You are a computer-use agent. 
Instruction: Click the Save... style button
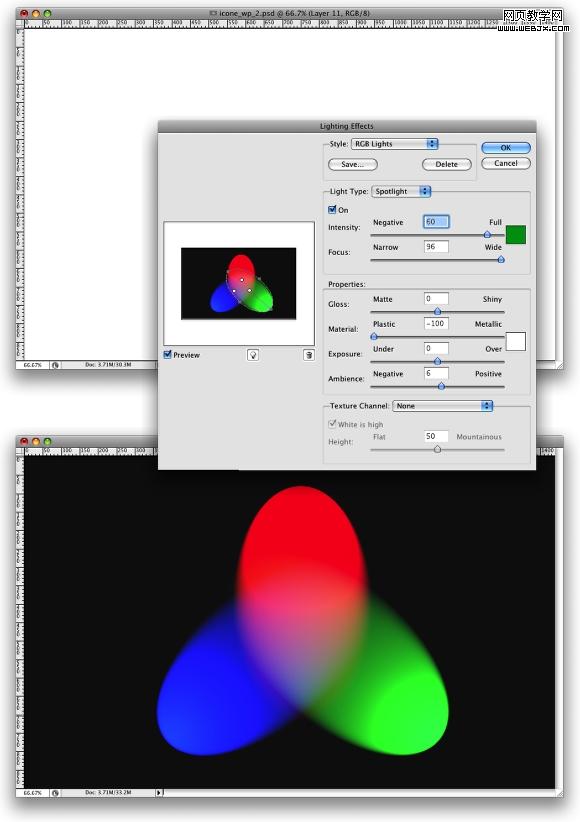pos(352,165)
